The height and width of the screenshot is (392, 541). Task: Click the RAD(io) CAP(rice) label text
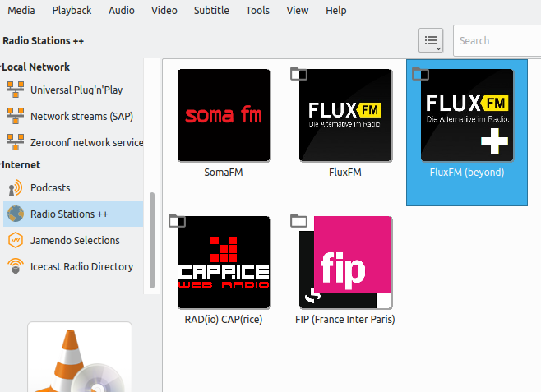[224, 319]
